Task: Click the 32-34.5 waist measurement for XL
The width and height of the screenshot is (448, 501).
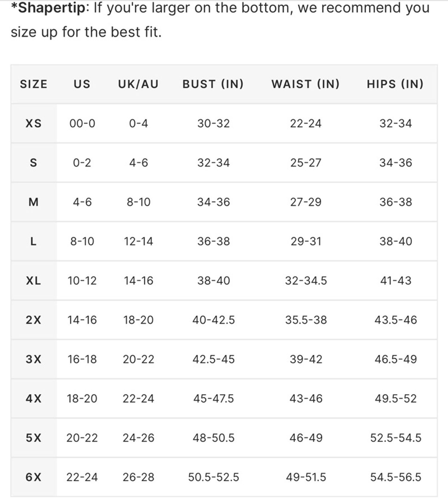Action: pyautogui.click(x=306, y=281)
